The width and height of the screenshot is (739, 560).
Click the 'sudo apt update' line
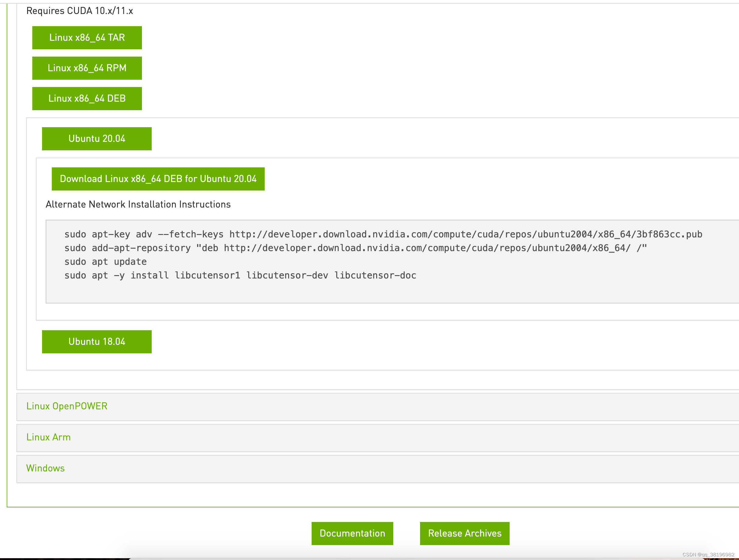pos(106,262)
